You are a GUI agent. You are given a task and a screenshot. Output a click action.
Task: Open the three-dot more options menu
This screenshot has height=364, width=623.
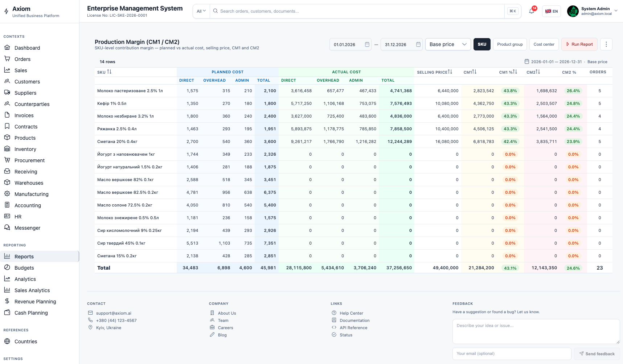coord(606,44)
